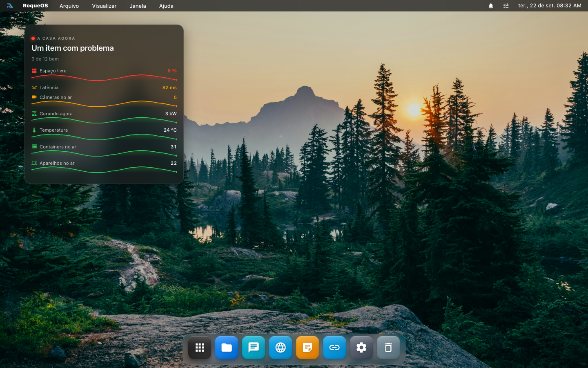
Task: Open the chat messages app in dock
Action: click(x=254, y=348)
